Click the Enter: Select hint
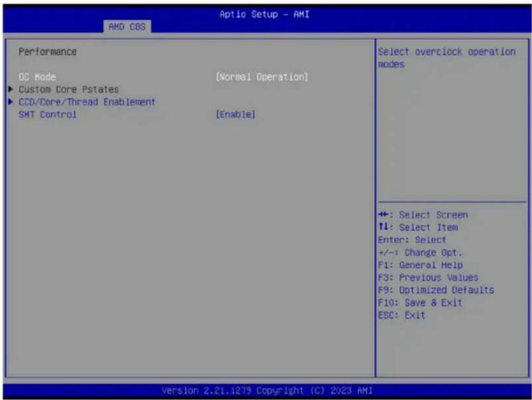 point(412,240)
